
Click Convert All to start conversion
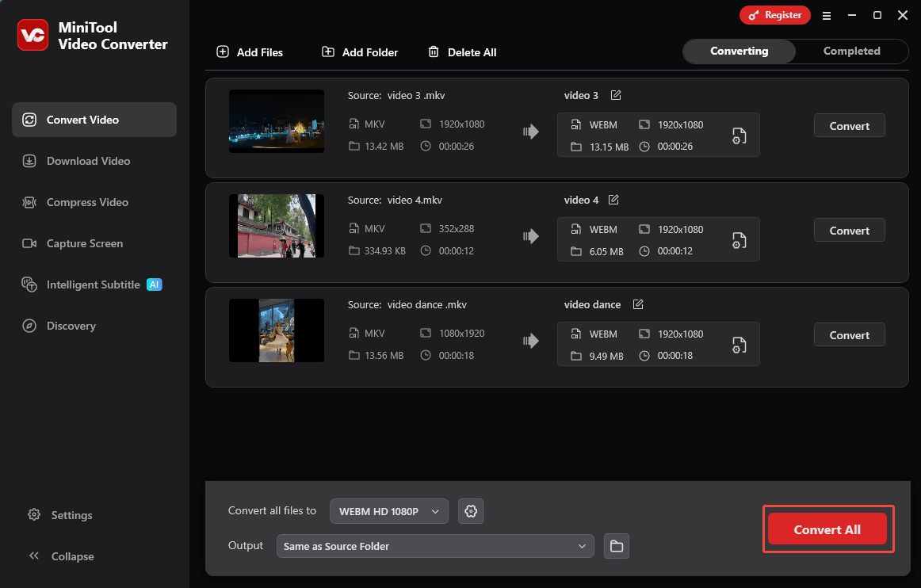827,529
